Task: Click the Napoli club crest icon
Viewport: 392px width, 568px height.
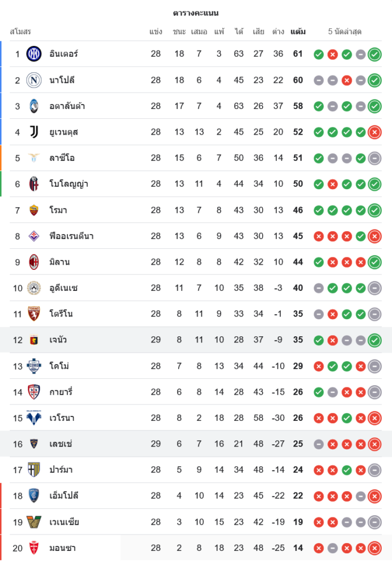Action: pyautogui.click(x=34, y=80)
